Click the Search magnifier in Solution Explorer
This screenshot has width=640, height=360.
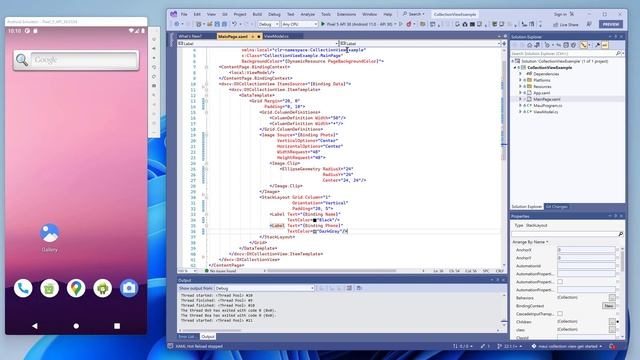(x=618, y=53)
